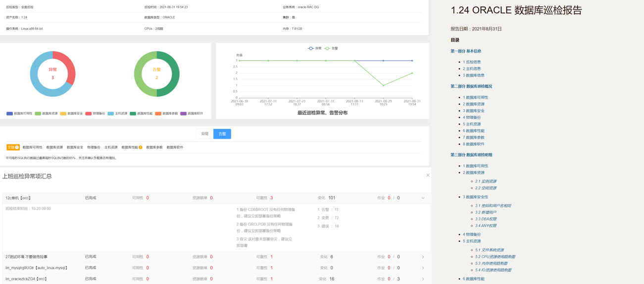Select the 全部 filter tag

click(13, 147)
